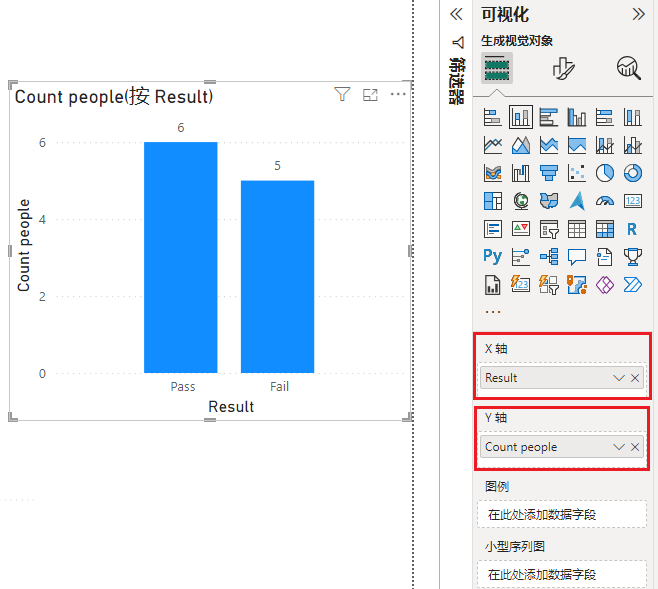Screen dimensions: 658x589
Task: Select the stacked bar chart visual
Action: tap(493, 117)
